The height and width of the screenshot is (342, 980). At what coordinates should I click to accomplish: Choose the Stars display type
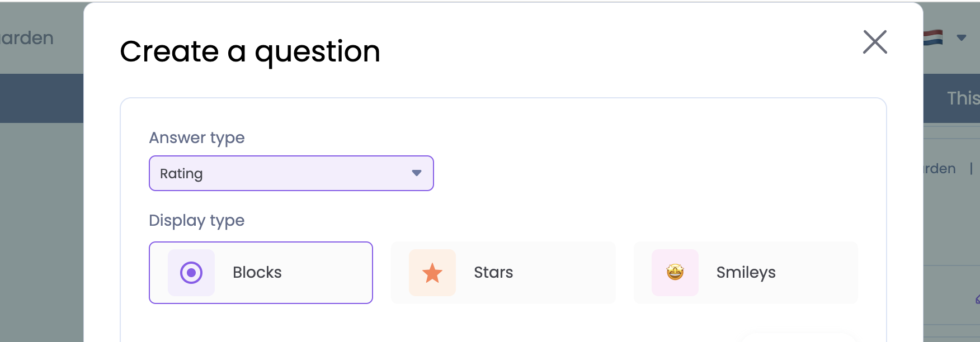503,273
